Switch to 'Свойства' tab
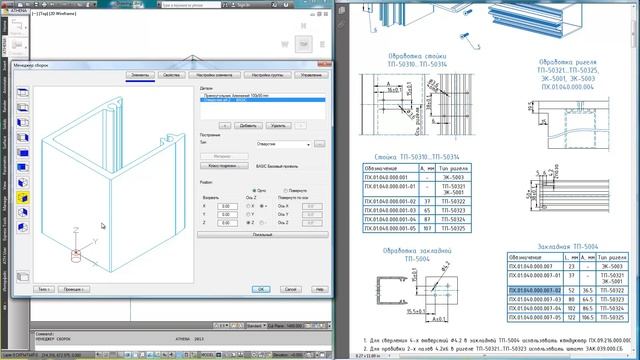Image resolution: width=640 pixels, height=360 pixels. coord(171,75)
